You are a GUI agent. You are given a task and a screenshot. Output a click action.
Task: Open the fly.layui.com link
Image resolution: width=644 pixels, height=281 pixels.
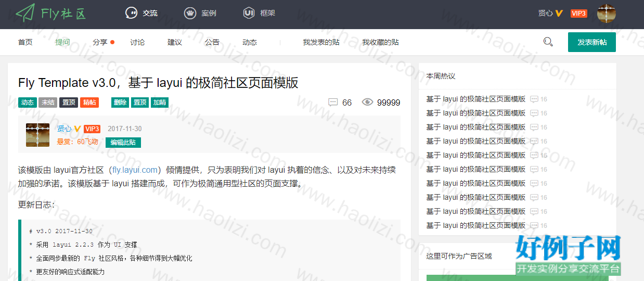click(x=135, y=170)
